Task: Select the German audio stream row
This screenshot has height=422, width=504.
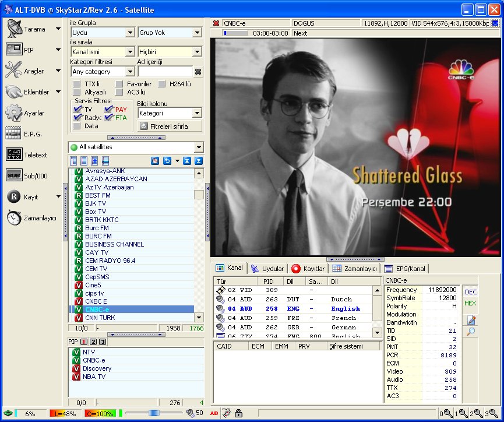Action: click(294, 327)
